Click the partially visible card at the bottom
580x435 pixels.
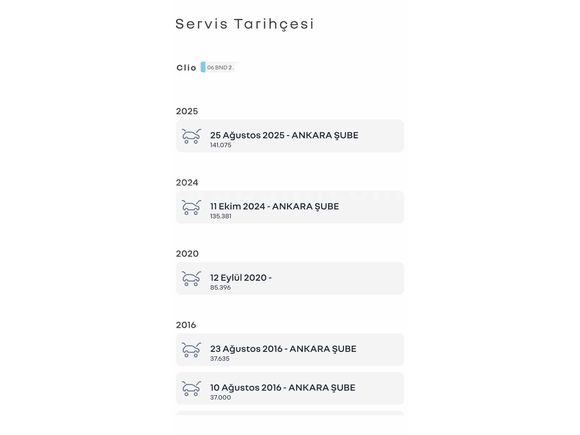click(290, 413)
